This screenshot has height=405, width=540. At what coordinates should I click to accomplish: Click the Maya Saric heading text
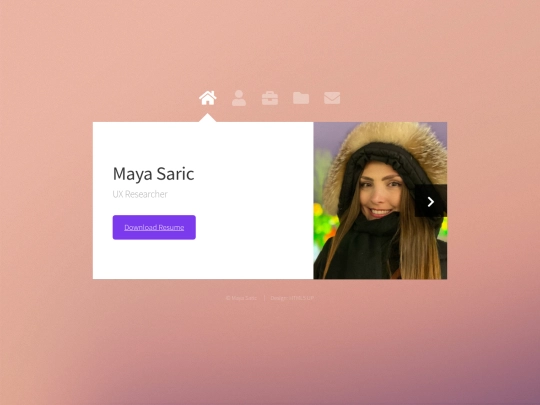click(x=153, y=174)
